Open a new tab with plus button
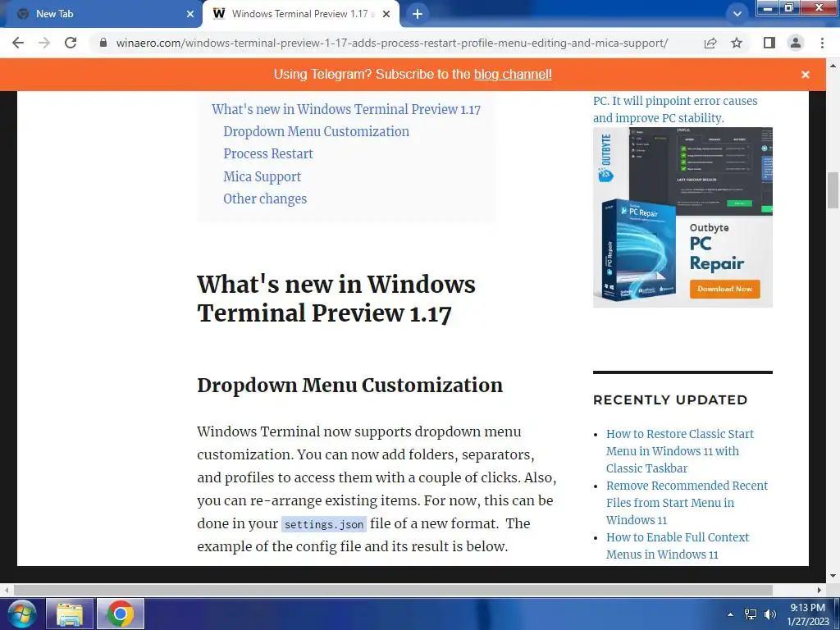The image size is (840, 630). pyautogui.click(x=418, y=14)
